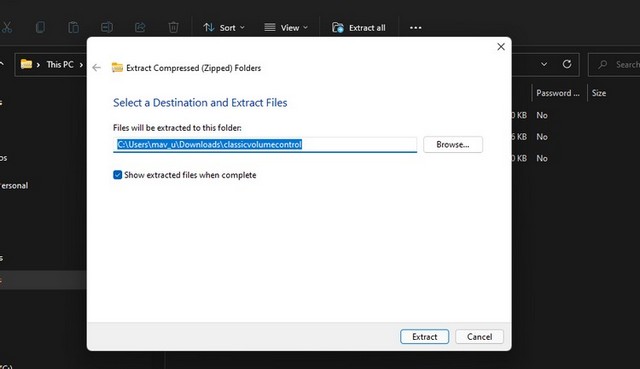Click the back arrow in extract dialog

coord(96,68)
